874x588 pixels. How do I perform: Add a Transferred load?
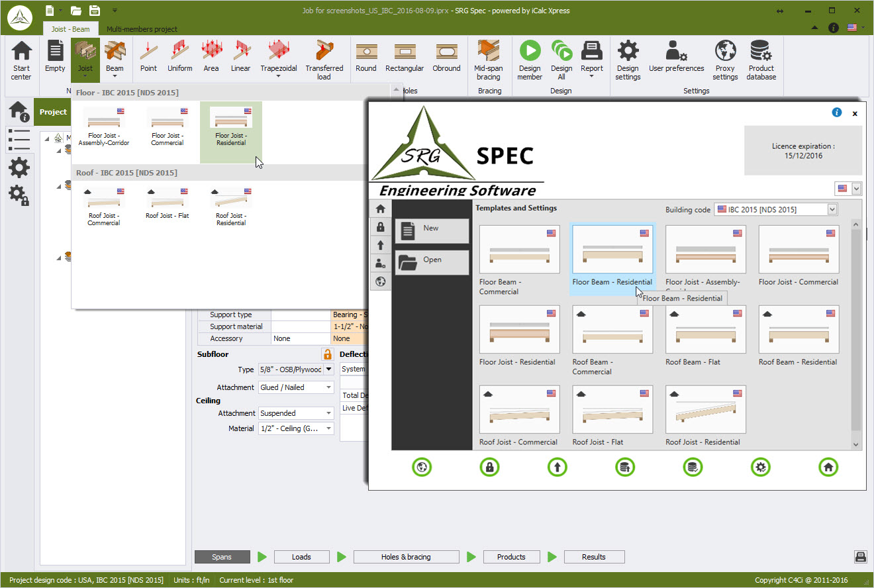tap(324, 60)
